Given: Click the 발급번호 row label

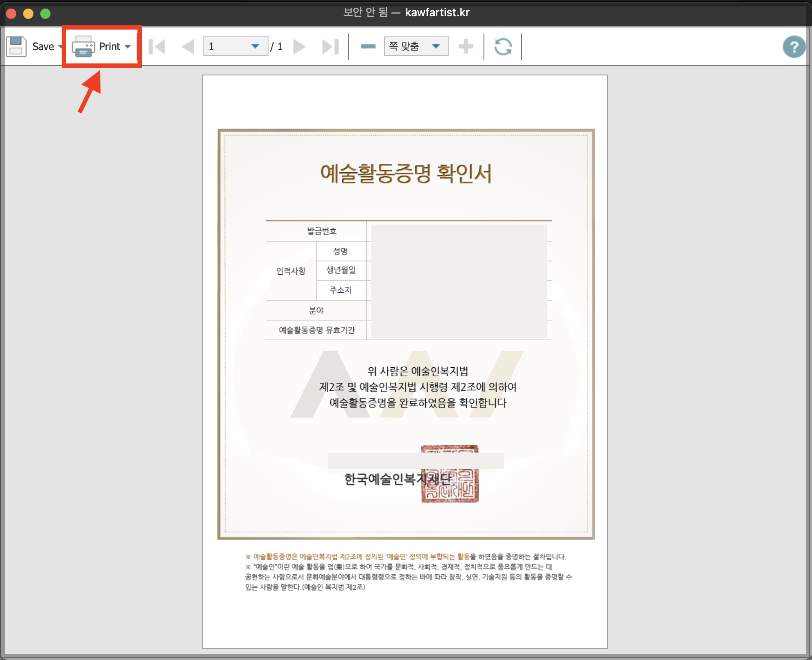Looking at the screenshot, I should click(x=322, y=231).
